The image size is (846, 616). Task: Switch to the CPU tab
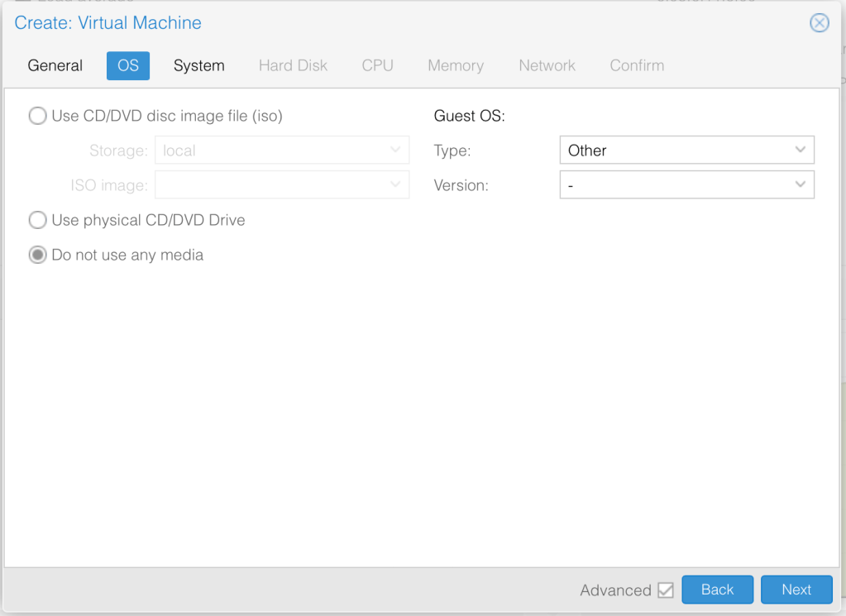click(377, 65)
